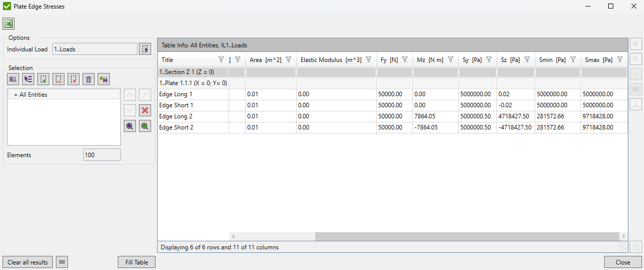The image size is (644, 270).
Task: Open the filter for the Fy [N] column
Action: pyautogui.click(x=405, y=59)
